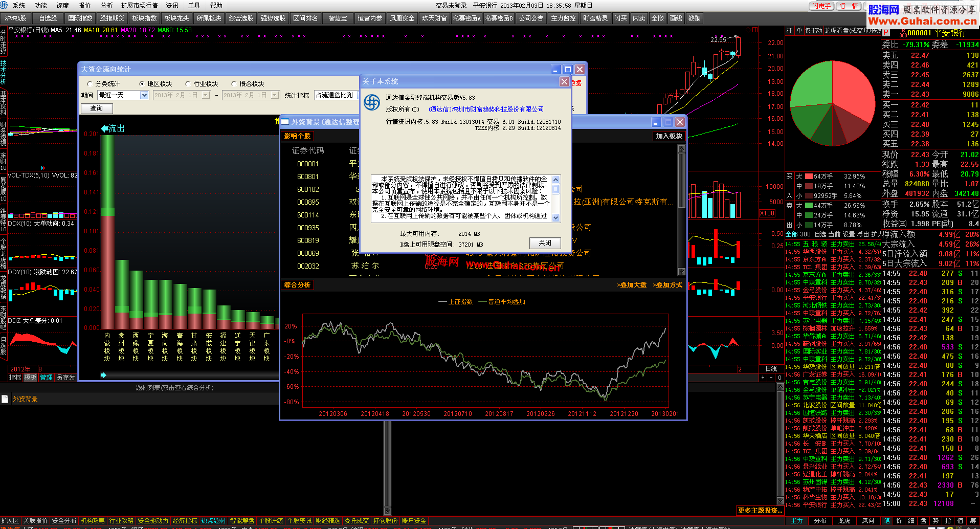Toggle the 单 view in the order panel header
Image resolution: width=980 pixels, height=529 pixels.
point(799,31)
